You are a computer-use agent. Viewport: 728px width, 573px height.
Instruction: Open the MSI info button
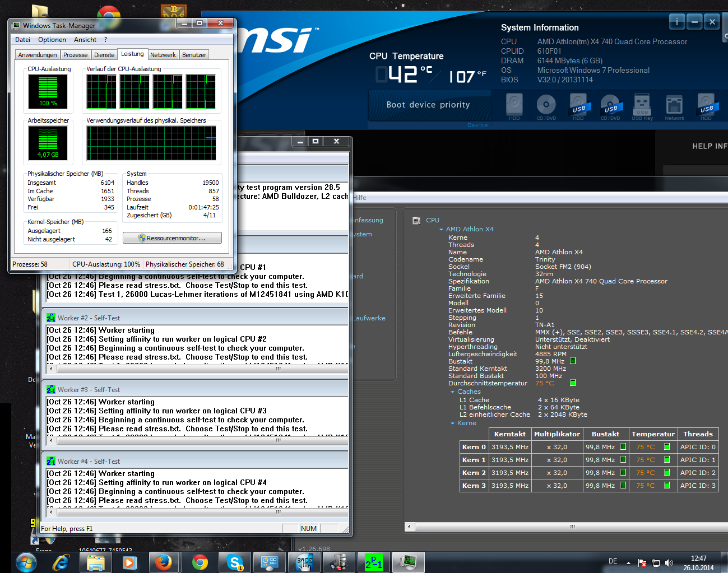(677, 22)
